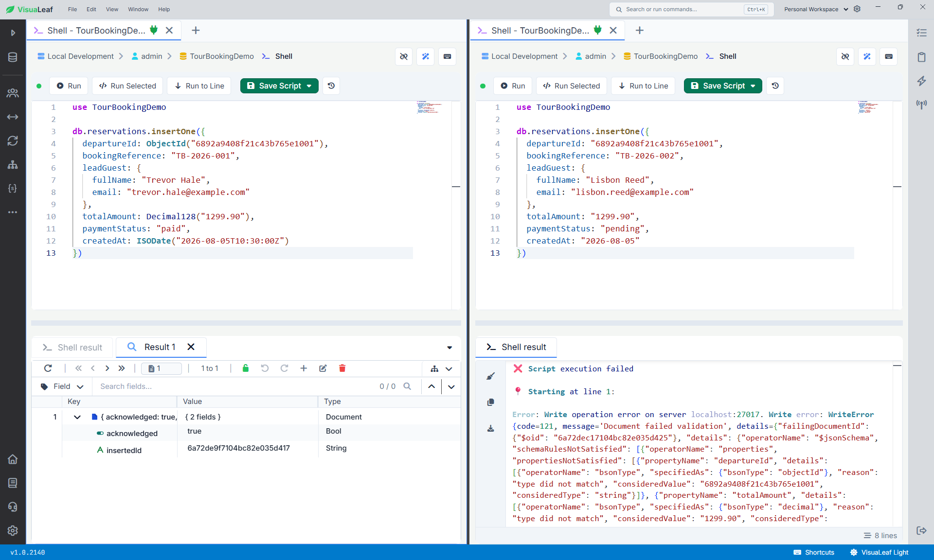Screen dimensions: 934x560
Task: Open the lightning bolt icon in right sidebar
Action: tap(921, 81)
